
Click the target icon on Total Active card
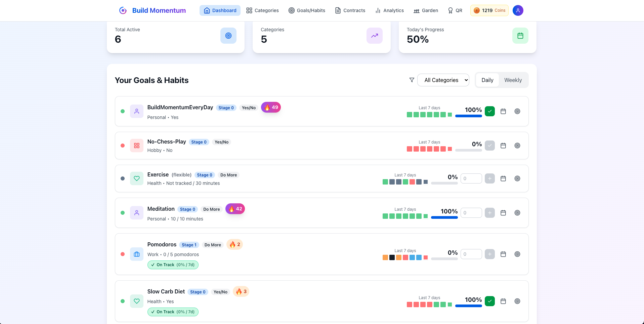tap(228, 36)
